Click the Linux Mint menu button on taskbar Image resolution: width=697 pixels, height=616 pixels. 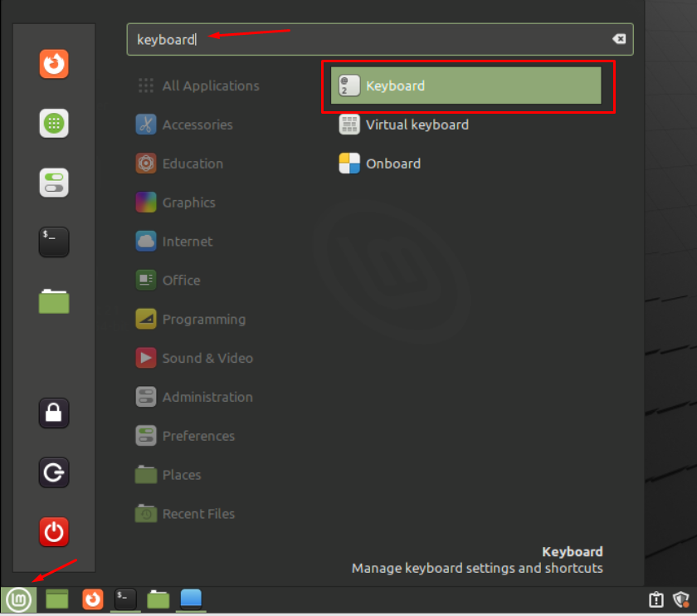(x=18, y=599)
